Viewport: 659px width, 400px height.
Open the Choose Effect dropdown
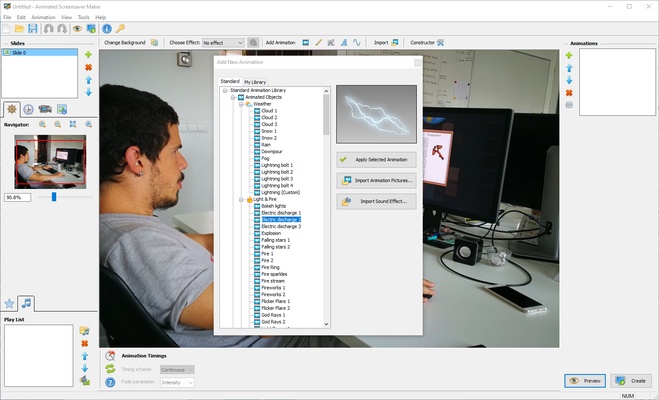click(223, 42)
